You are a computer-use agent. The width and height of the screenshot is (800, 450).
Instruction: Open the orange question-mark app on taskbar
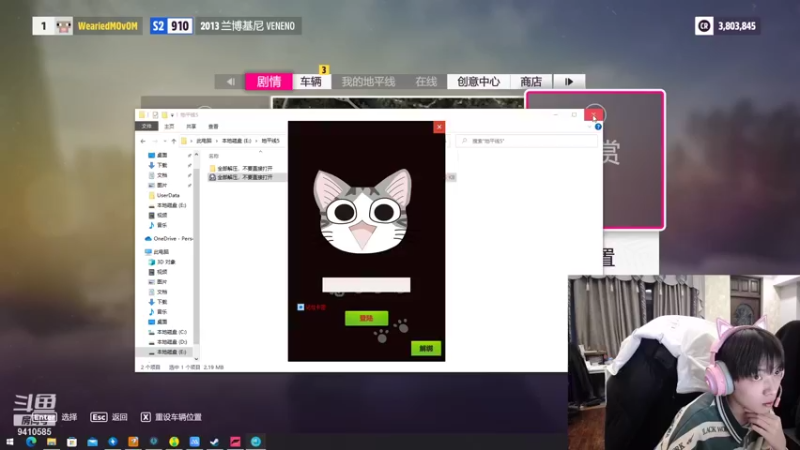pyautogui.click(x=133, y=442)
